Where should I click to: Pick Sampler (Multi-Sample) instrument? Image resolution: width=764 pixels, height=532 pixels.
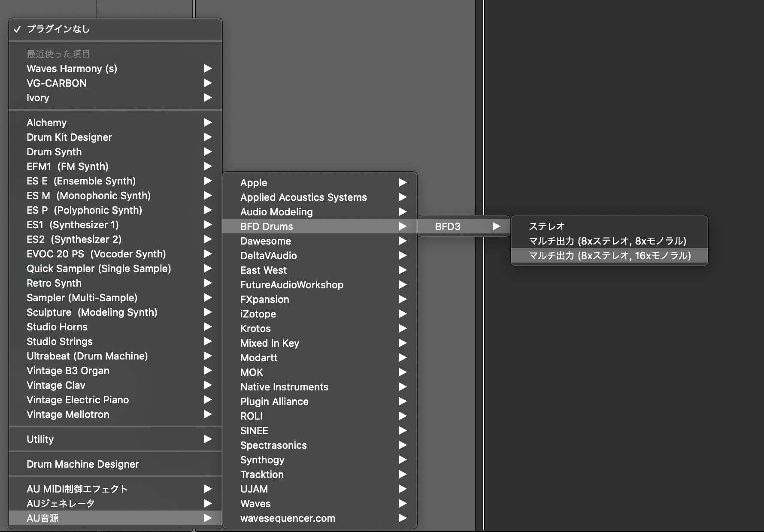click(x=115, y=298)
